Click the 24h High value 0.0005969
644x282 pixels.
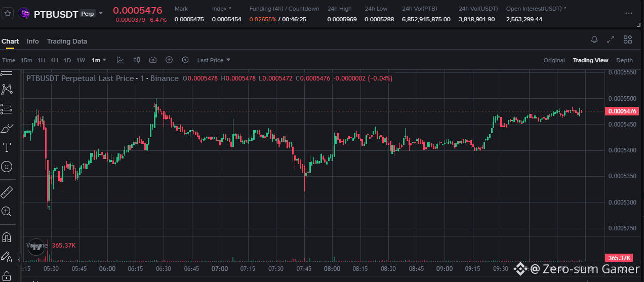coord(341,19)
